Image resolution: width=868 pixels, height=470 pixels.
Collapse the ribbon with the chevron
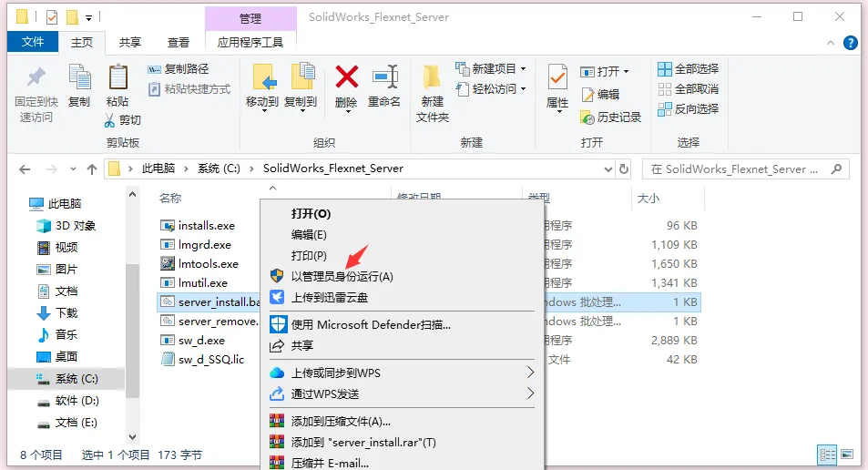(x=831, y=43)
